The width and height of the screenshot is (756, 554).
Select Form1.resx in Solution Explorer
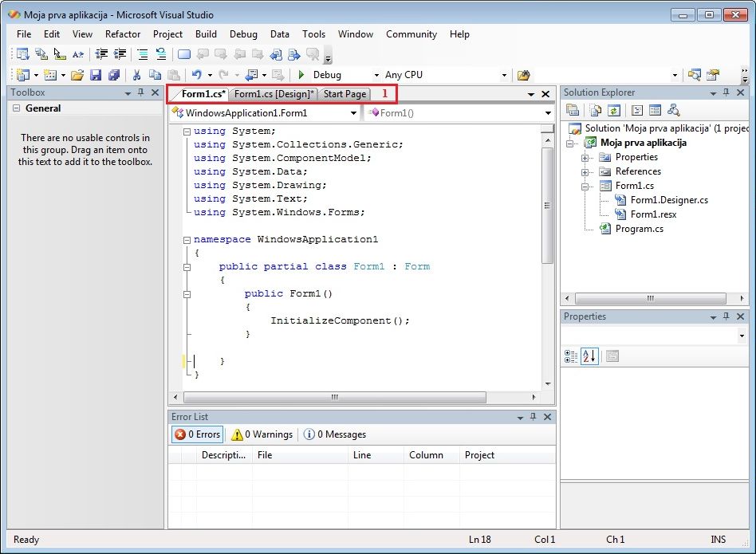pos(653,214)
